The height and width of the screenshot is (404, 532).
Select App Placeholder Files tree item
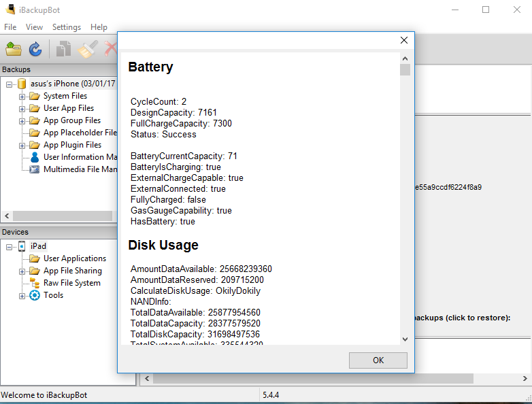80,133
